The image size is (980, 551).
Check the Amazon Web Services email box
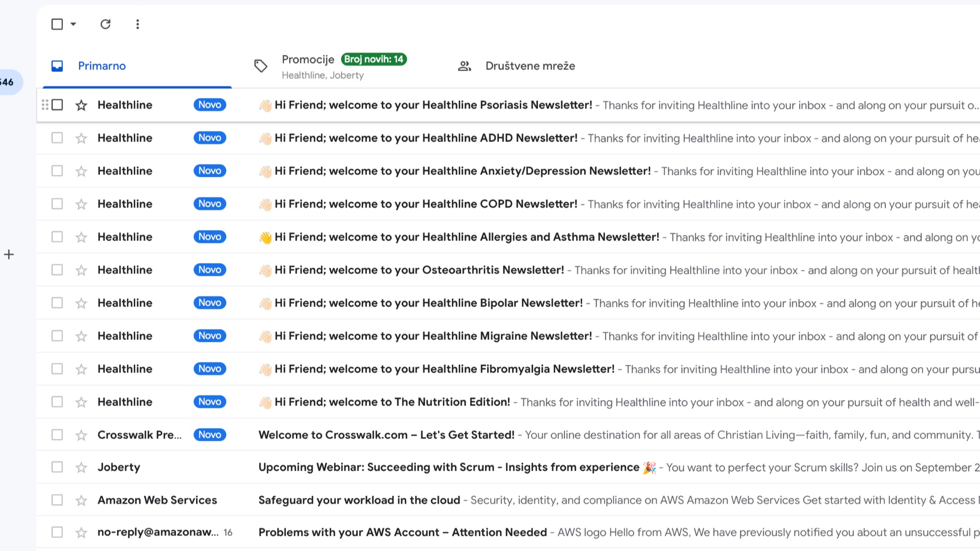pyautogui.click(x=57, y=500)
